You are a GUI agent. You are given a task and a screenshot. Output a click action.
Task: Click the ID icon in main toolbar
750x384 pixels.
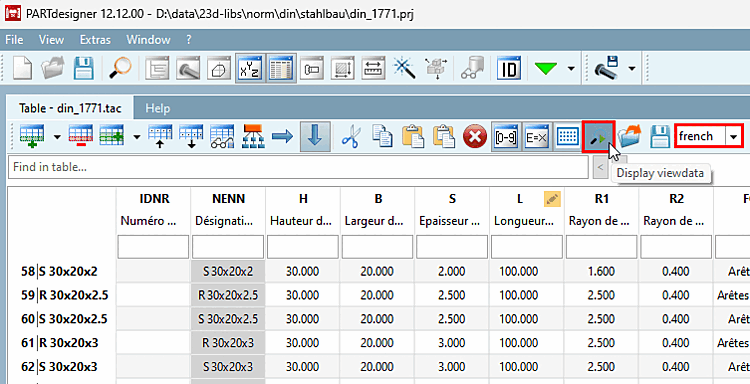pos(508,68)
